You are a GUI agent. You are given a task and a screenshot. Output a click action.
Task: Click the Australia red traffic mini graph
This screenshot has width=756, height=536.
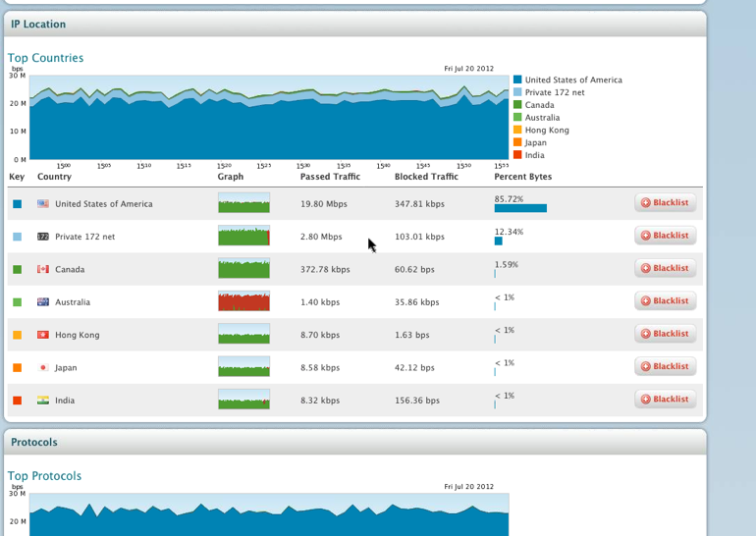(243, 301)
